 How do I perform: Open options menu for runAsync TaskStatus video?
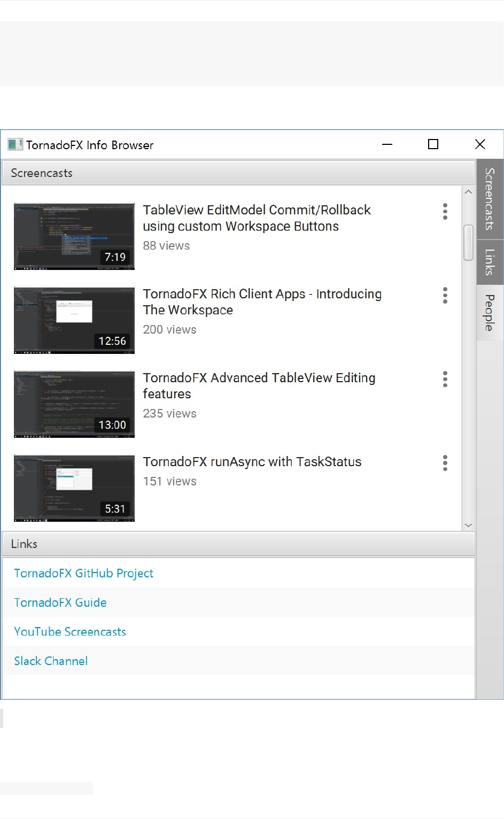click(x=445, y=463)
